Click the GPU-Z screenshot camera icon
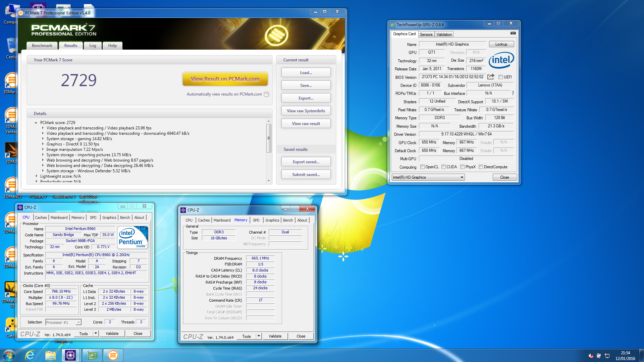The height and width of the screenshot is (362, 644). coord(513,33)
